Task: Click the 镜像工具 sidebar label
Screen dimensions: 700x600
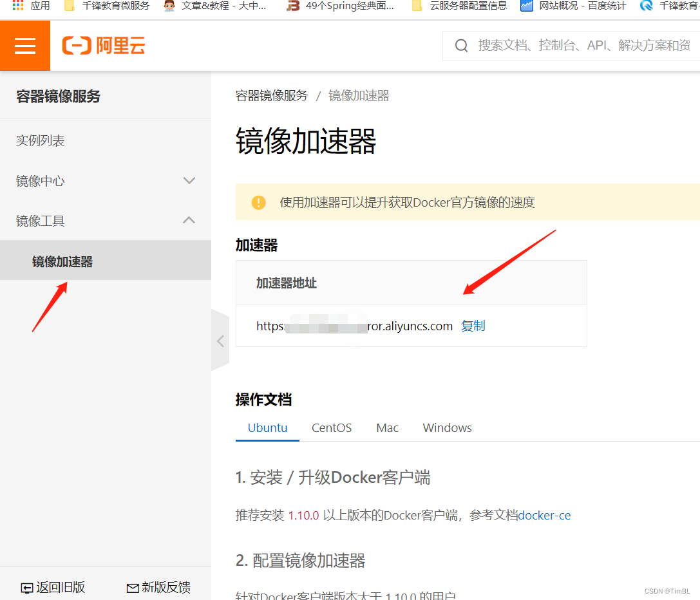Action: point(40,221)
